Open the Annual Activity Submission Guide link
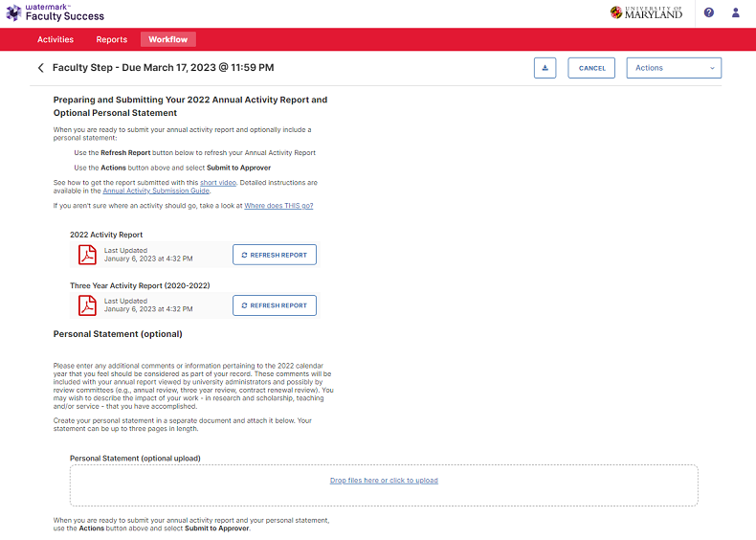Viewport: 756px width, 540px height. [156, 191]
